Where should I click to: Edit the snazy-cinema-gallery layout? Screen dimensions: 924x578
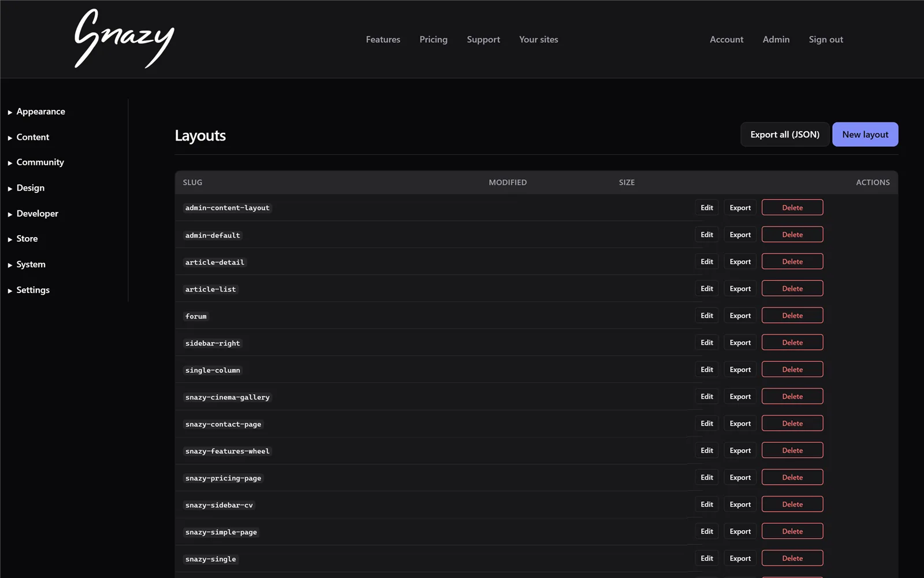coord(707,397)
